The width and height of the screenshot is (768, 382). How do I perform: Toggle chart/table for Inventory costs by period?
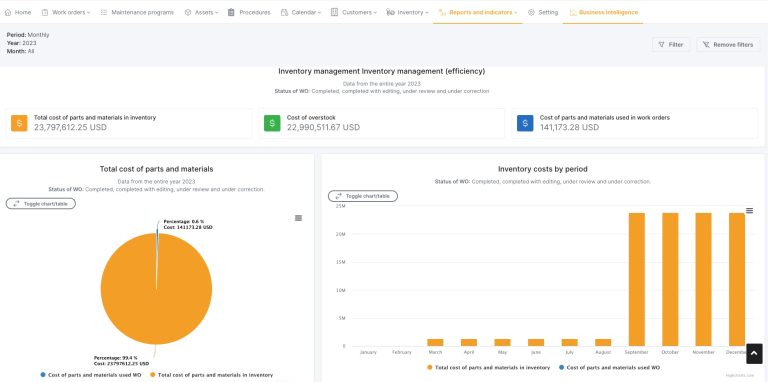pyautogui.click(x=363, y=196)
